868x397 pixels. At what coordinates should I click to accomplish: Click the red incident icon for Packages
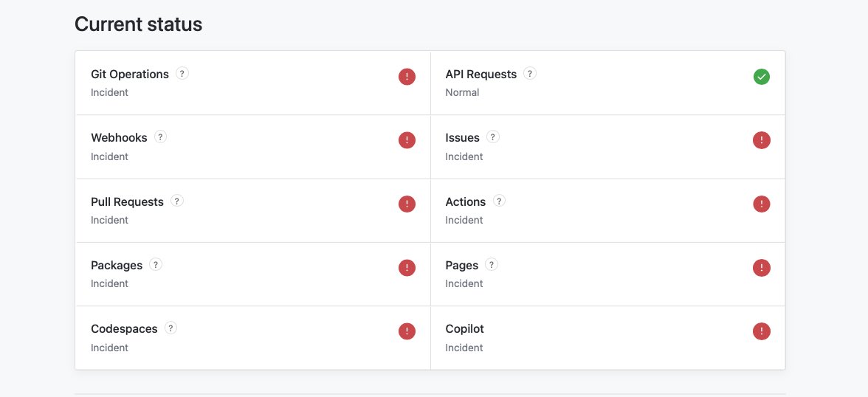click(x=407, y=268)
